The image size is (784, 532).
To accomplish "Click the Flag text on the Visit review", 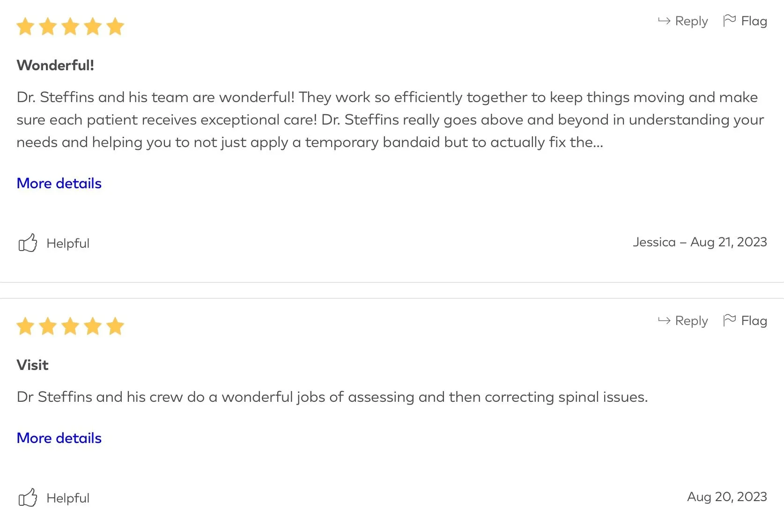I will point(754,321).
